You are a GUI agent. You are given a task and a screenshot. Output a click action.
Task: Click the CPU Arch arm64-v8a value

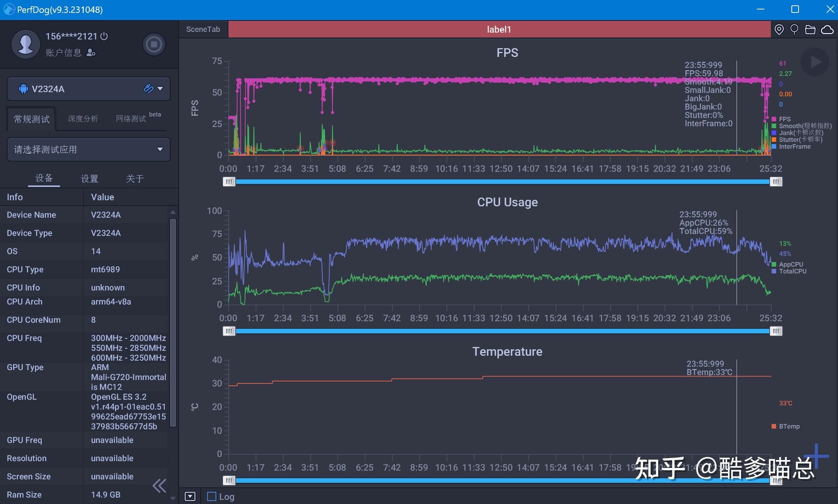pyautogui.click(x=111, y=301)
